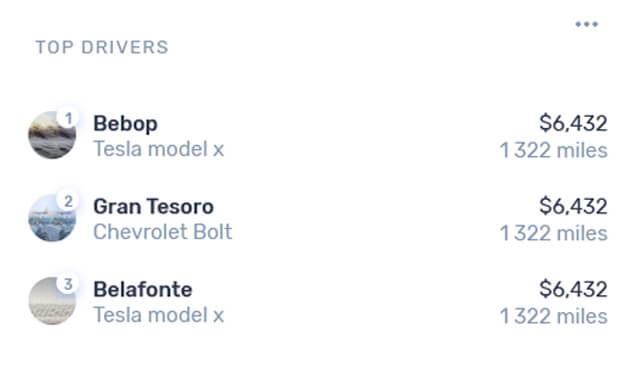The width and height of the screenshot is (633, 372).
Task: Select the Chevrolet Bolt vehicle label
Action: coord(163,232)
